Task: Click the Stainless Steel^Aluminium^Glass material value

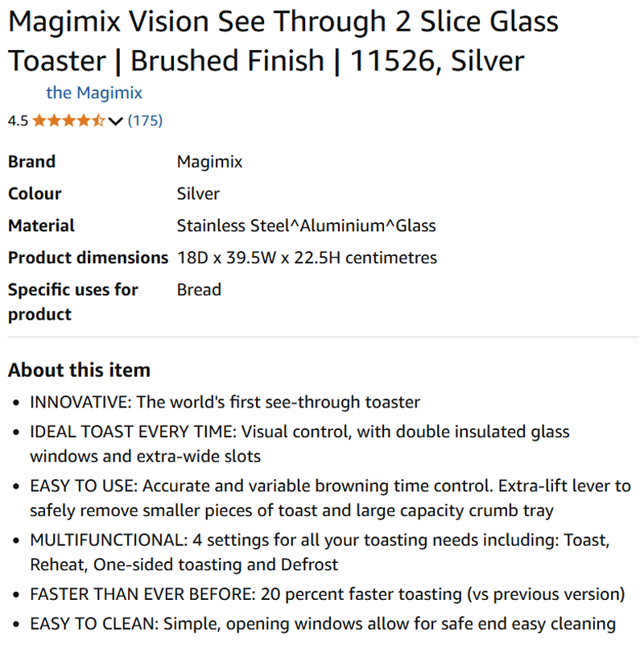Action: pyautogui.click(x=306, y=226)
